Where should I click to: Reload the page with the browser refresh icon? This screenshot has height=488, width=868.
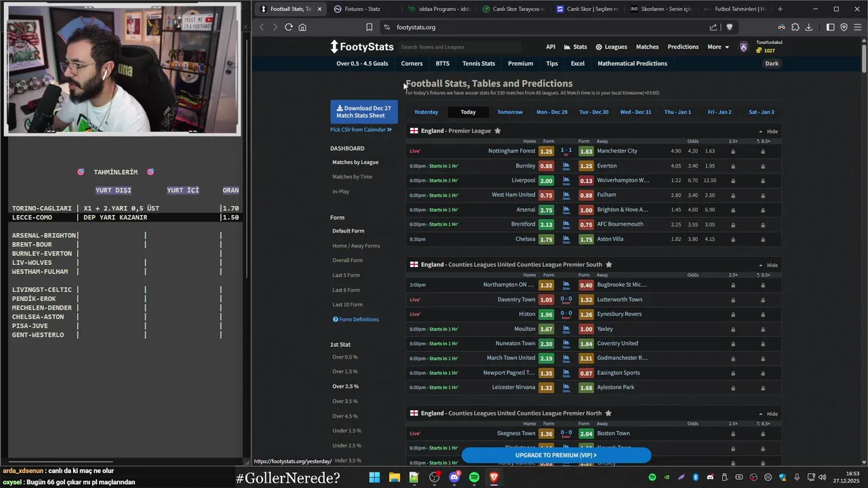289,27
